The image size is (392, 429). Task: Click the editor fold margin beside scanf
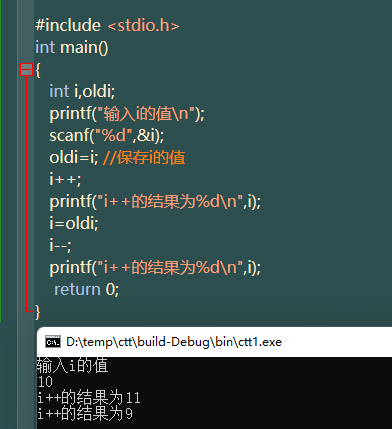(26, 135)
